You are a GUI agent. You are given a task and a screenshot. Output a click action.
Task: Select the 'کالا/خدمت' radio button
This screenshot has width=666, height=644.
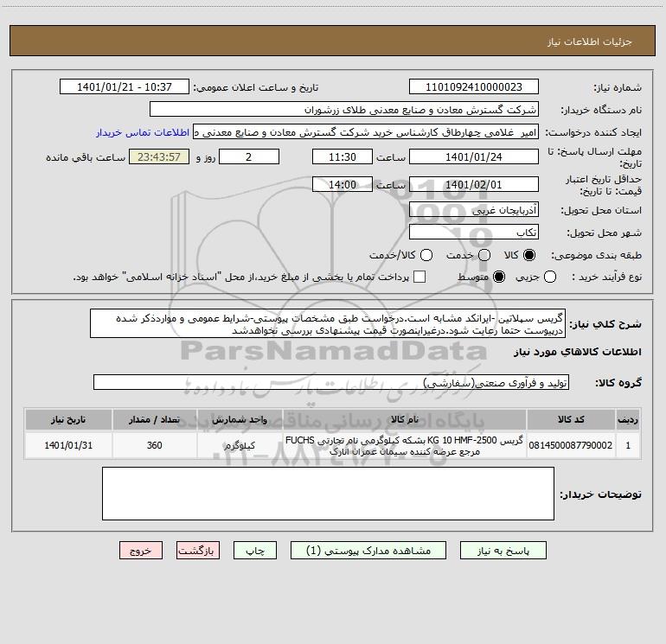(426, 255)
